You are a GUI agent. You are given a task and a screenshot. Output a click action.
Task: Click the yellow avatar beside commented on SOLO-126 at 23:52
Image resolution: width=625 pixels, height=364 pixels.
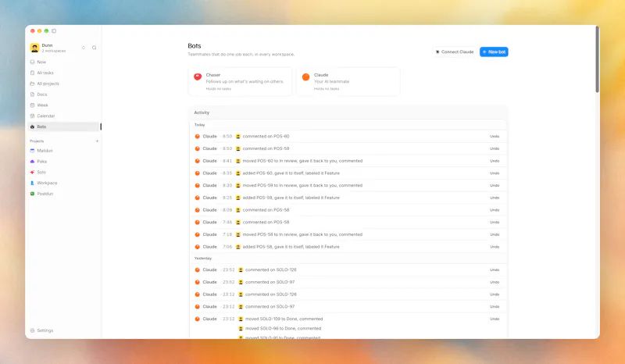241,269
